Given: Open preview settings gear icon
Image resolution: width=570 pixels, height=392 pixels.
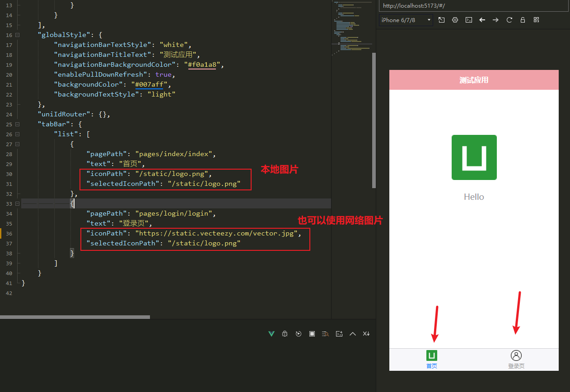Looking at the screenshot, I should coord(455,20).
